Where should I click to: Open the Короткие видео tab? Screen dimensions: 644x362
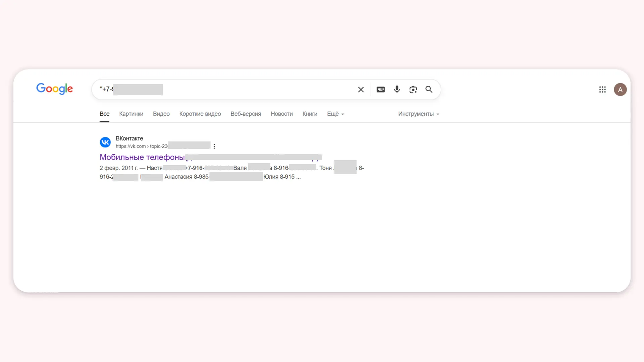coord(200,114)
